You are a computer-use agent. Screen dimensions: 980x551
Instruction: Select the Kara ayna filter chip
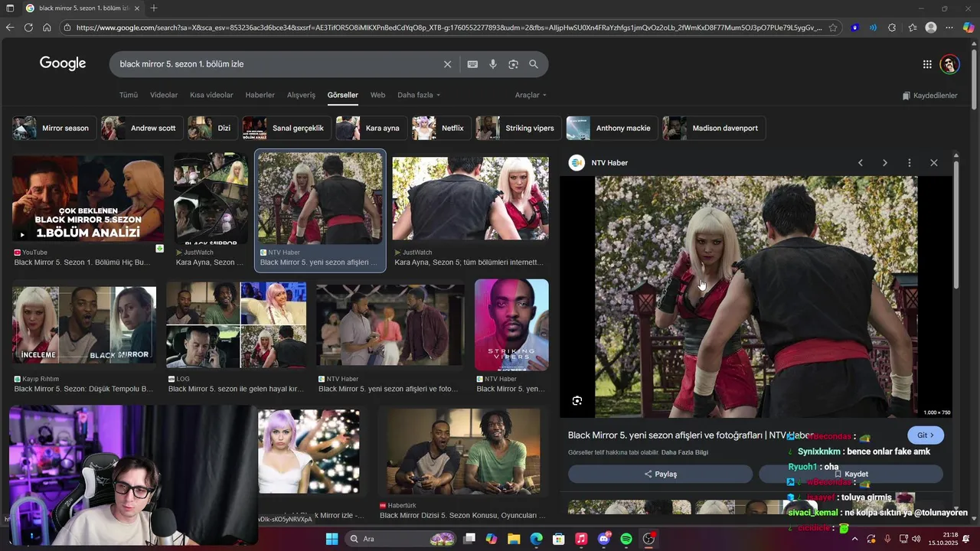click(x=372, y=128)
